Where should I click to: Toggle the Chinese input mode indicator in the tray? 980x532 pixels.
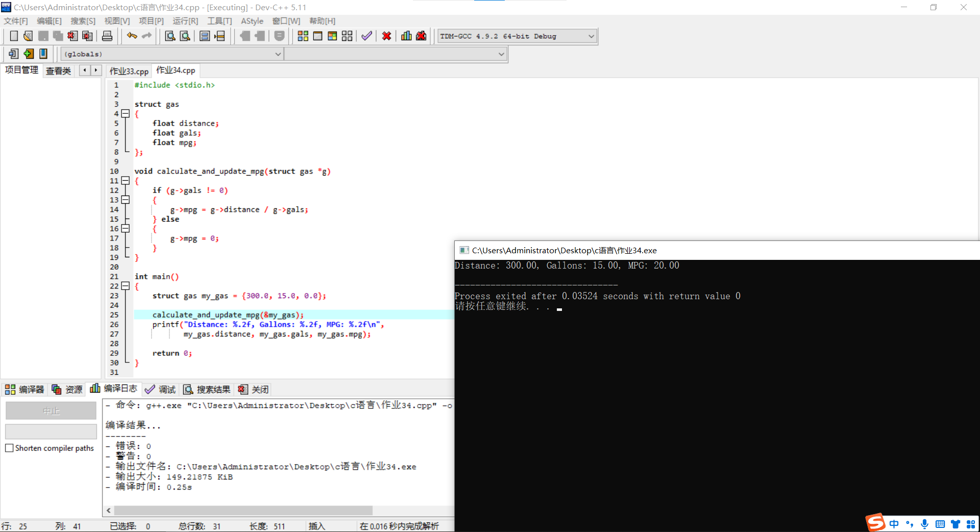tap(894, 524)
